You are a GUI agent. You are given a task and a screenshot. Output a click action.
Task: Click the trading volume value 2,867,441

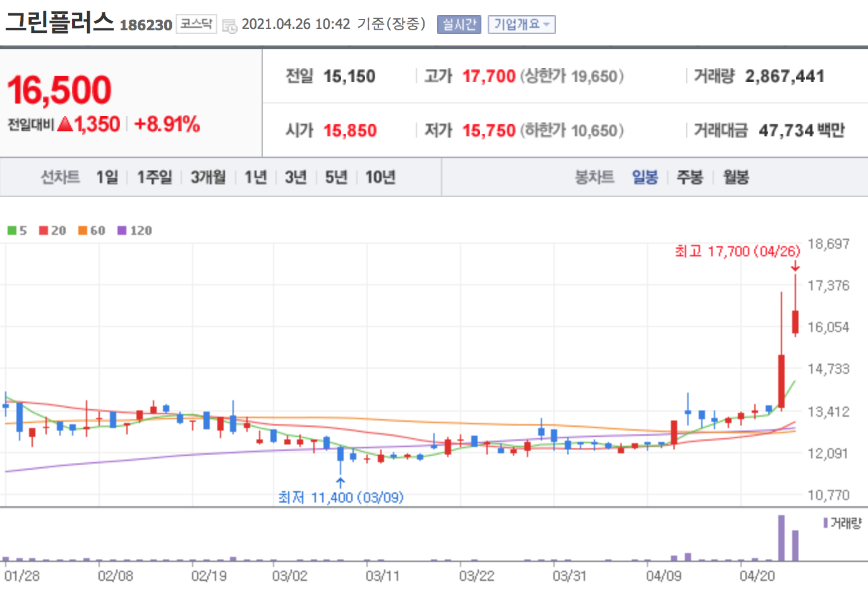coord(785,76)
